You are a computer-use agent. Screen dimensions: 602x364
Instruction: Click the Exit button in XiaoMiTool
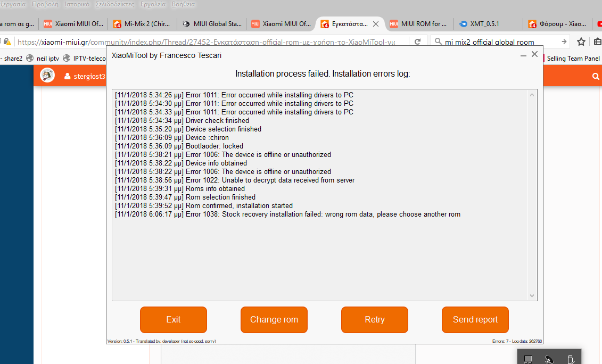(x=173, y=319)
